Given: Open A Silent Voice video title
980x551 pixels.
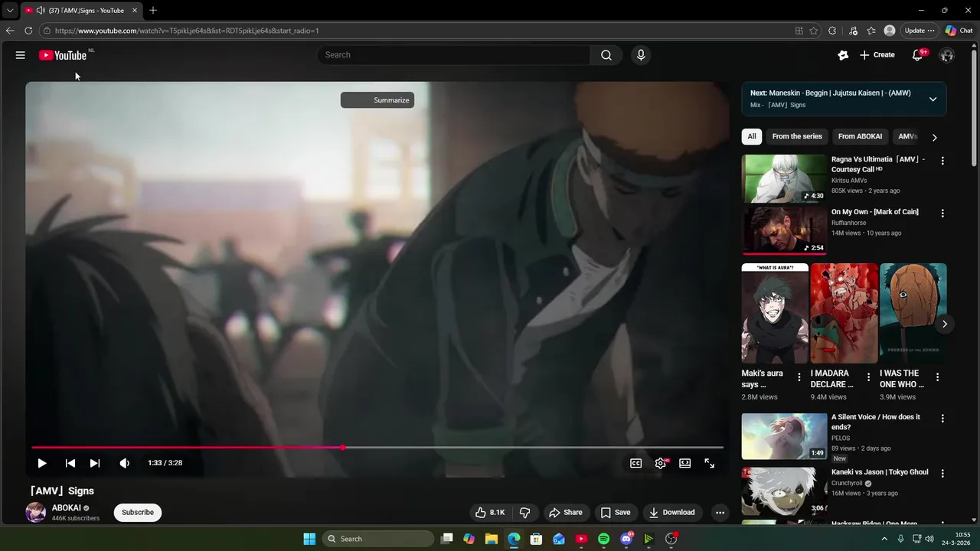Looking at the screenshot, I should click(876, 422).
